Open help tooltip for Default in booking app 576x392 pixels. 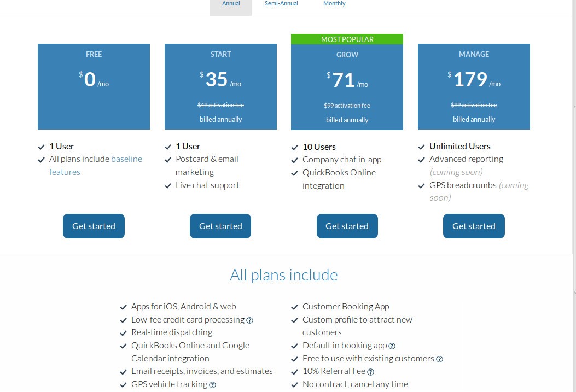pos(392,346)
